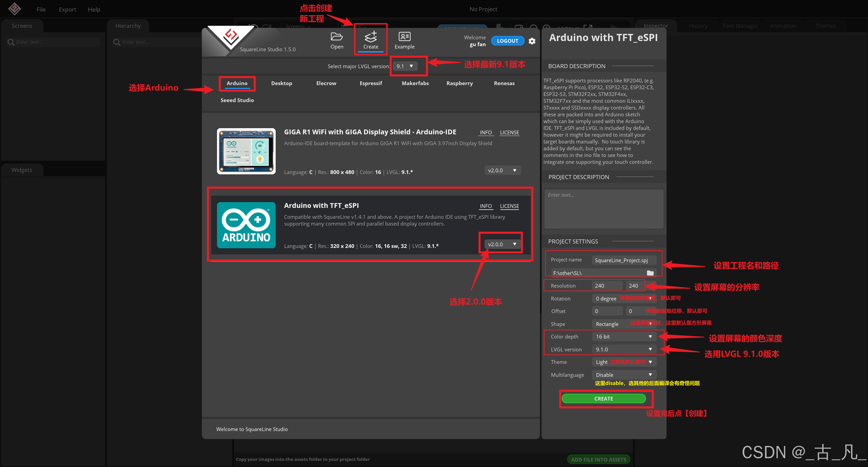The height and width of the screenshot is (467, 868).
Task: Open the Color depth 16 bit dropdown
Action: point(624,336)
